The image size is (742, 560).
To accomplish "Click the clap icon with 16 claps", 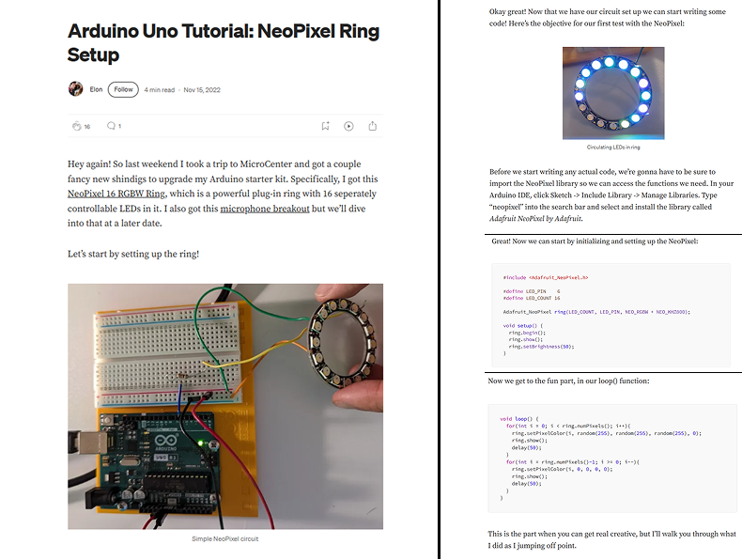I will (x=77, y=126).
